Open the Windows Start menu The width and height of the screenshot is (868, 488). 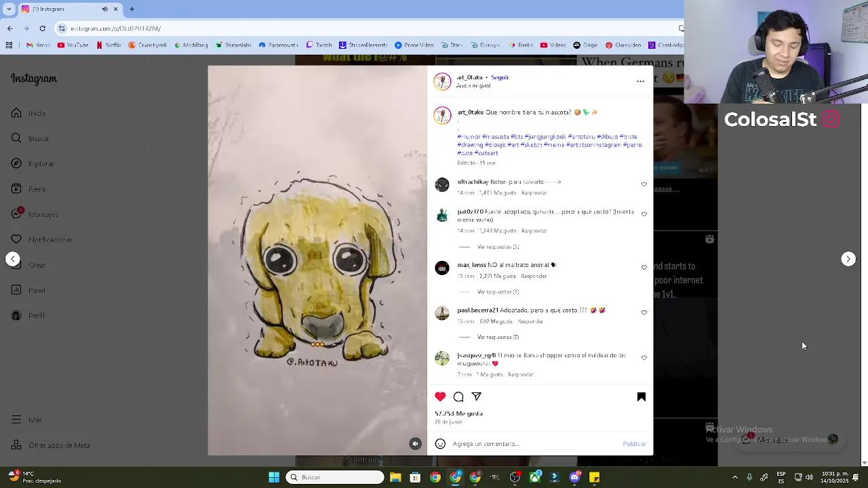pyautogui.click(x=274, y=478)
